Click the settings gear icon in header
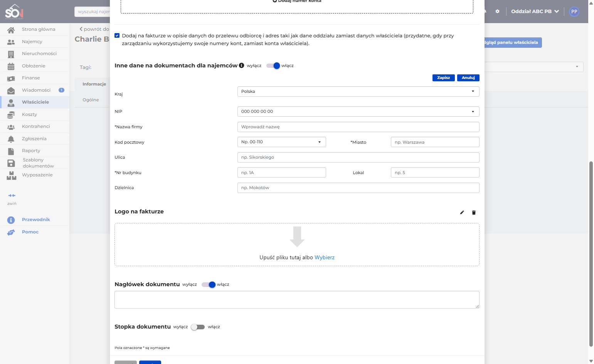The width and height of the screenshot is (594, 364). pos(497,12)
